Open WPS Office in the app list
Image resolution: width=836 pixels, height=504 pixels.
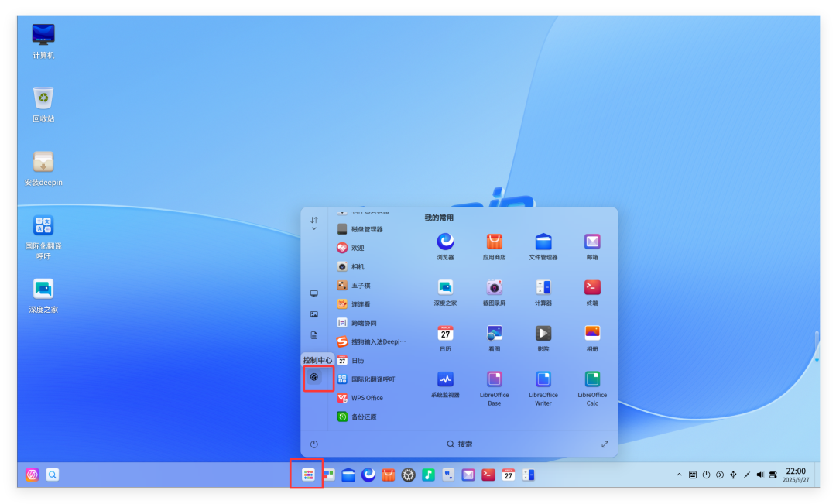361,398
